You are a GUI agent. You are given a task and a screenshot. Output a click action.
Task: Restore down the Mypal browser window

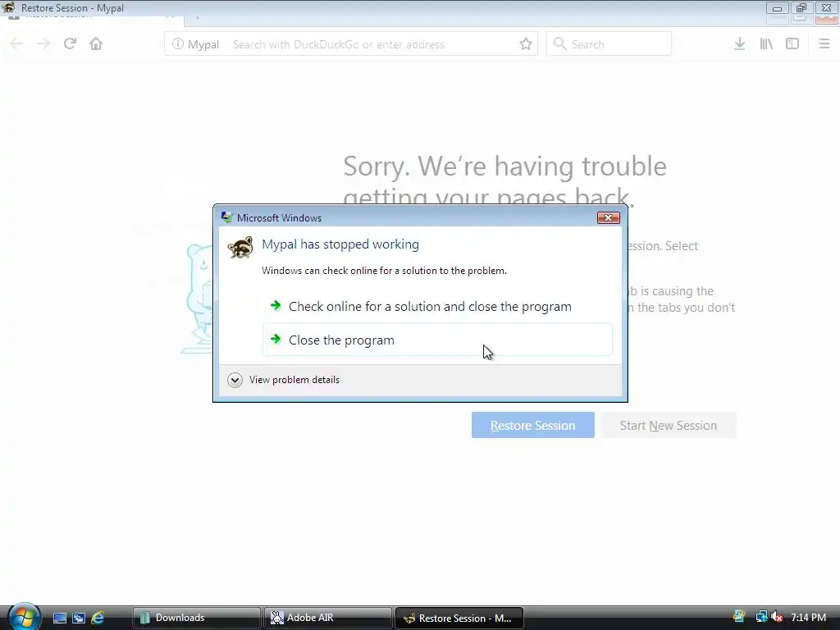801,8
